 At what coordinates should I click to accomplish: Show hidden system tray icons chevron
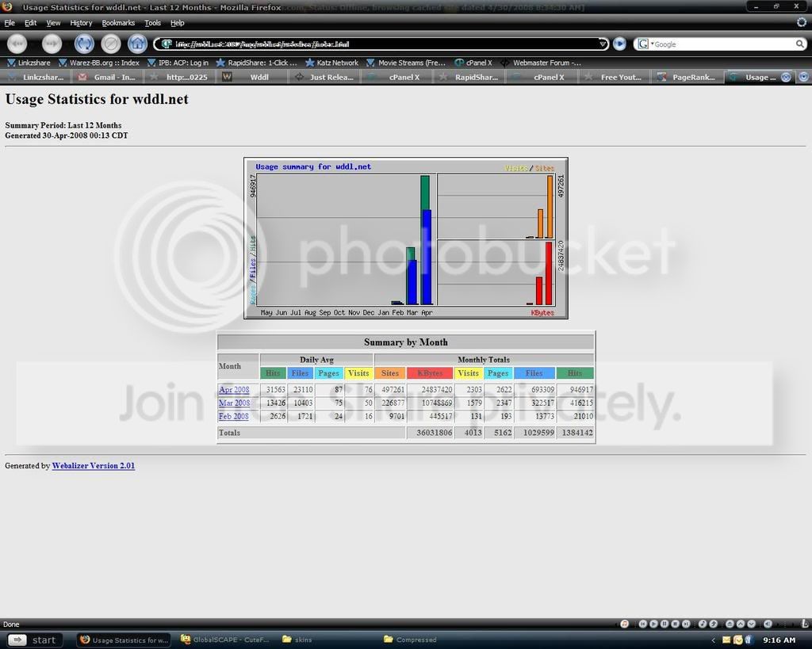coord(713,640)
